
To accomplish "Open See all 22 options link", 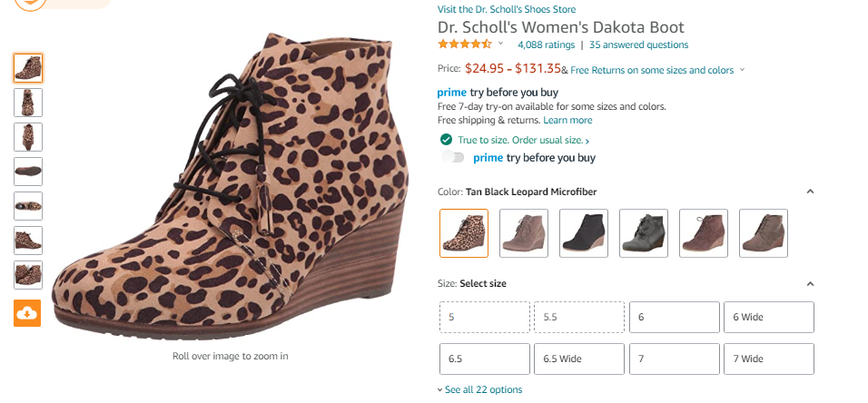I will (x=482, y=389).
